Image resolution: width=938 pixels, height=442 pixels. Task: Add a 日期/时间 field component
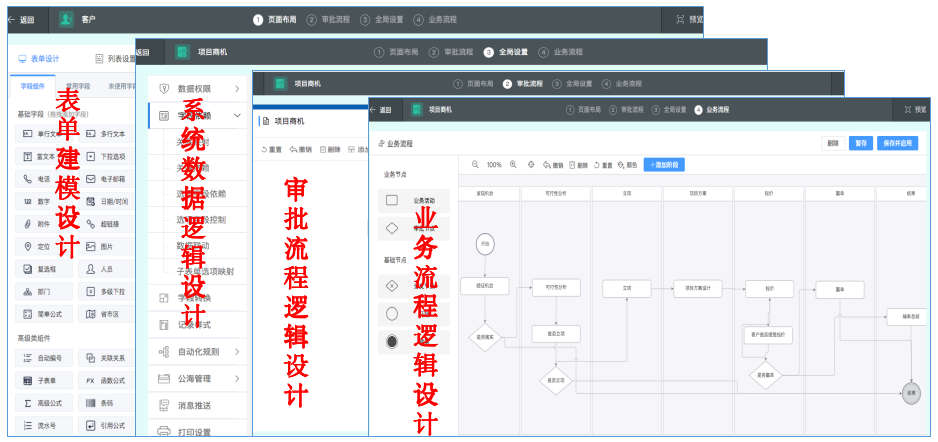(x=106, y=202)
